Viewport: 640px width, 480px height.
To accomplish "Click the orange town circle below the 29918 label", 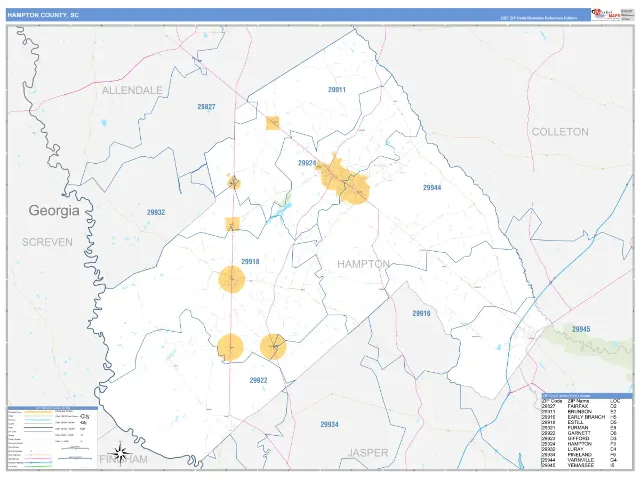I will 231,280.
